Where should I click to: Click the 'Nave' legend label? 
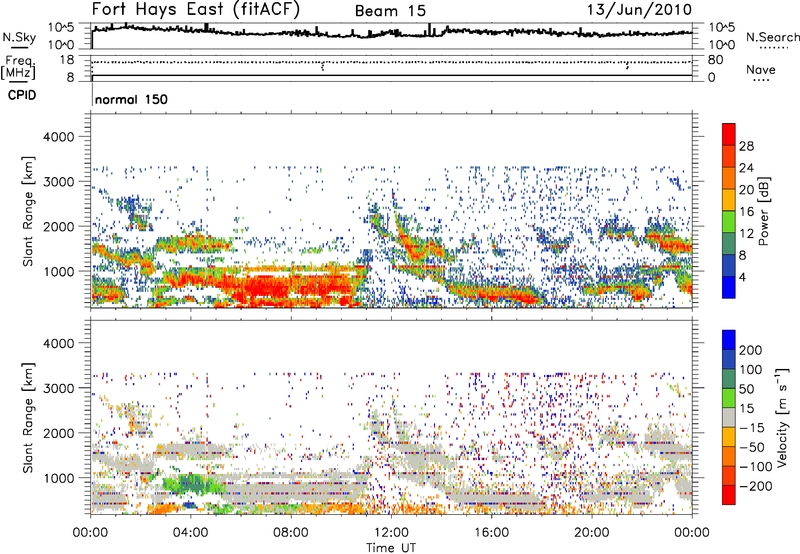(761, 69)
